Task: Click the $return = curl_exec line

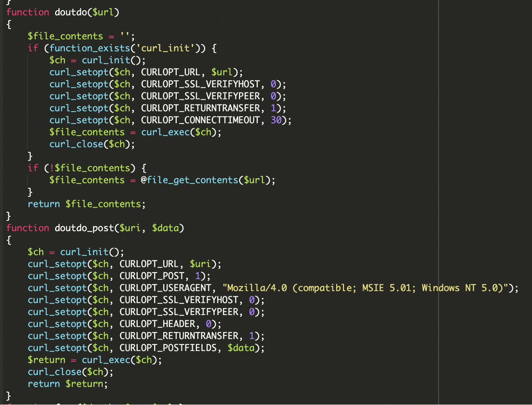Action: tap(95, 360)
